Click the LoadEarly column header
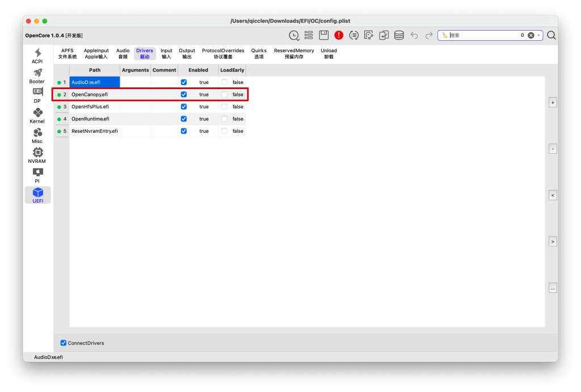Screen dimensions: 581x392 click(x=232, y=70)
